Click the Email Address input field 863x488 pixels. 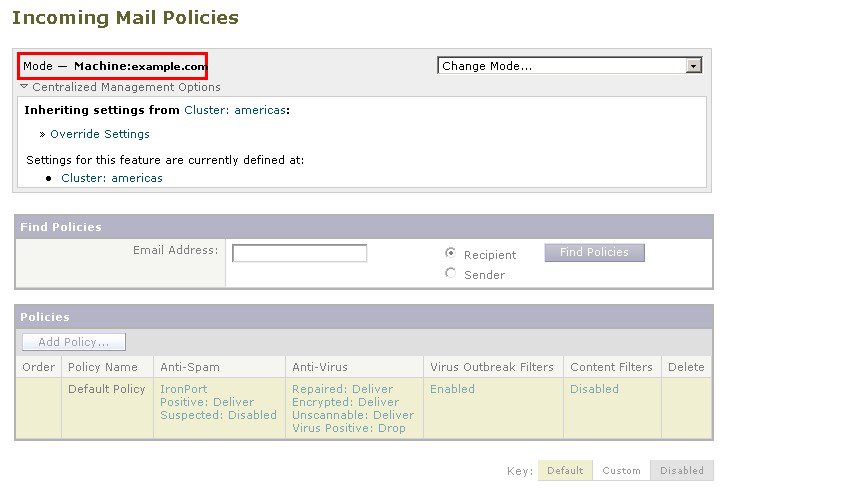point(299,253)
